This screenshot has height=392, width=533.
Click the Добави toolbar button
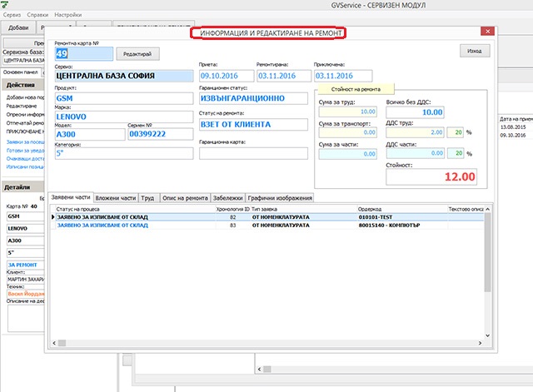pyautogui.click(x=18, y=27)
